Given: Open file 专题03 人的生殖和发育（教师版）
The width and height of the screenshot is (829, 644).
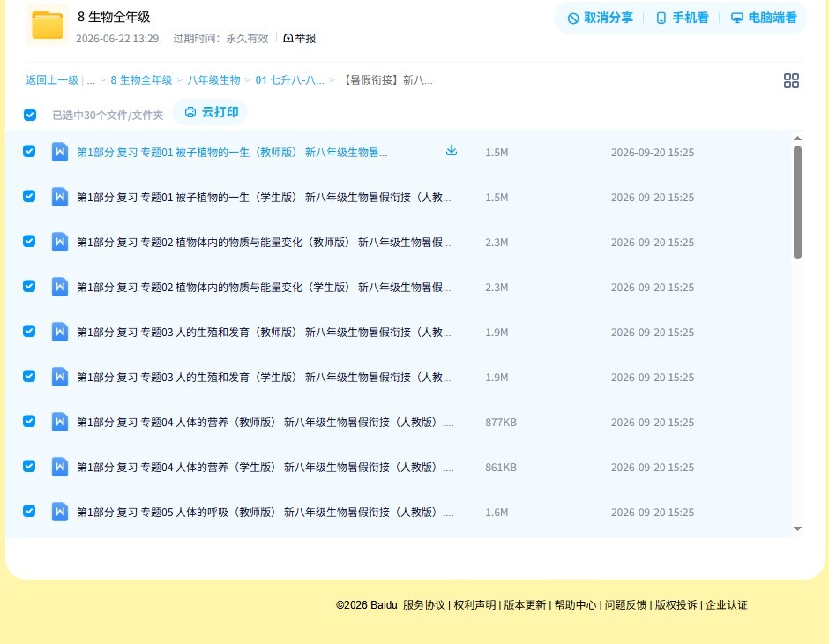Looking at the screenshot, I should tap(264, 332).
